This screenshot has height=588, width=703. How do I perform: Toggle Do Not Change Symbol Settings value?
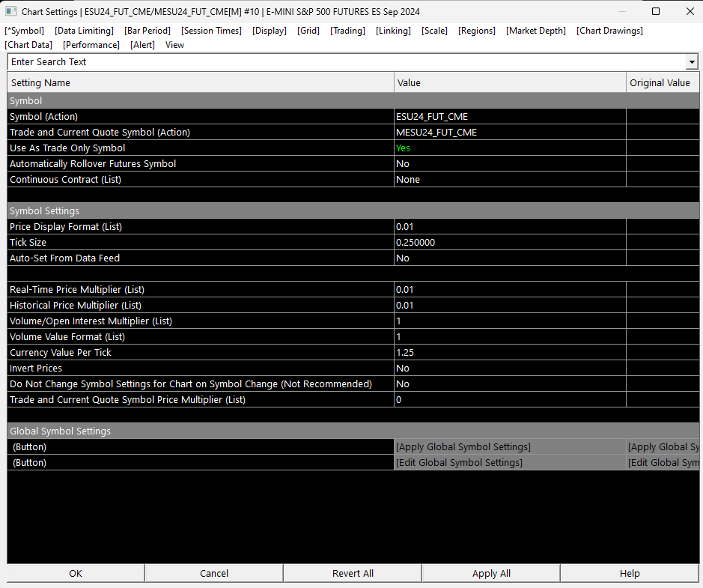510,384
